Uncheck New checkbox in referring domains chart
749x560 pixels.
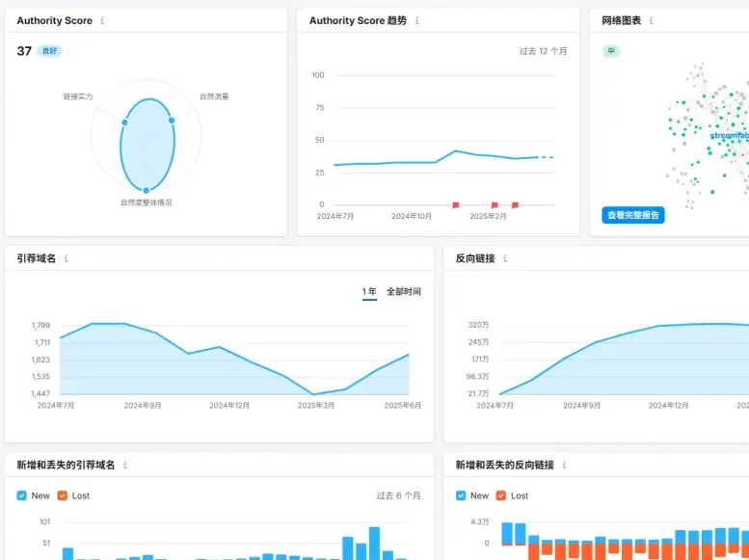[x=22, y=495]
